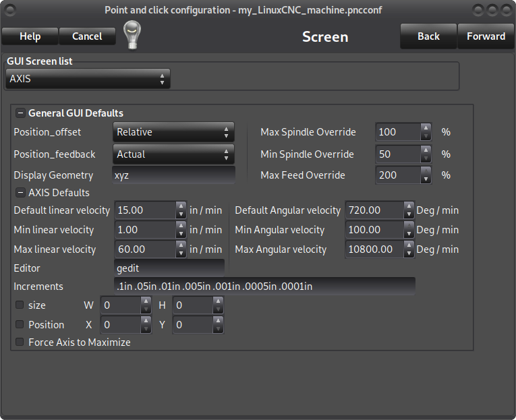Click the Max Angular velocity 10800.00 field

pyautogui.click(x=374, y=249)
